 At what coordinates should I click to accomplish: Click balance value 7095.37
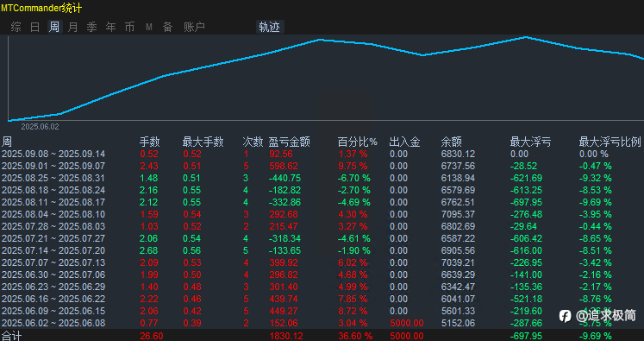coord(458,214)
